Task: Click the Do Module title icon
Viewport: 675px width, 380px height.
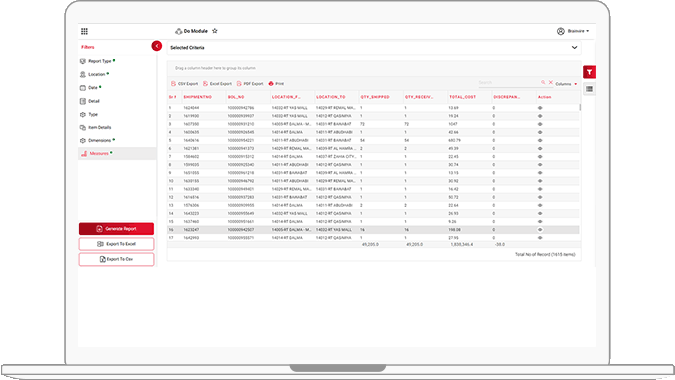Action: (178, 31)
